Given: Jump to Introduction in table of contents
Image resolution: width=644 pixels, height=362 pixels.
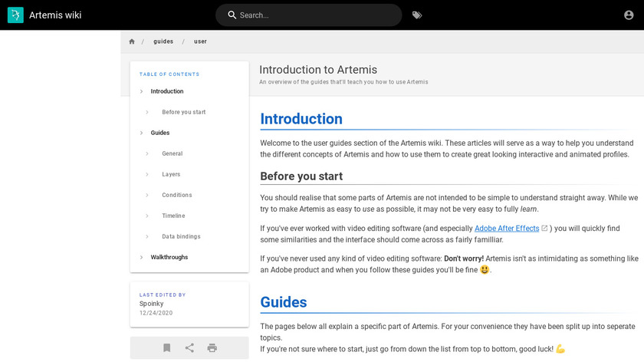Looking at the screenshot, I should point(167,91).
